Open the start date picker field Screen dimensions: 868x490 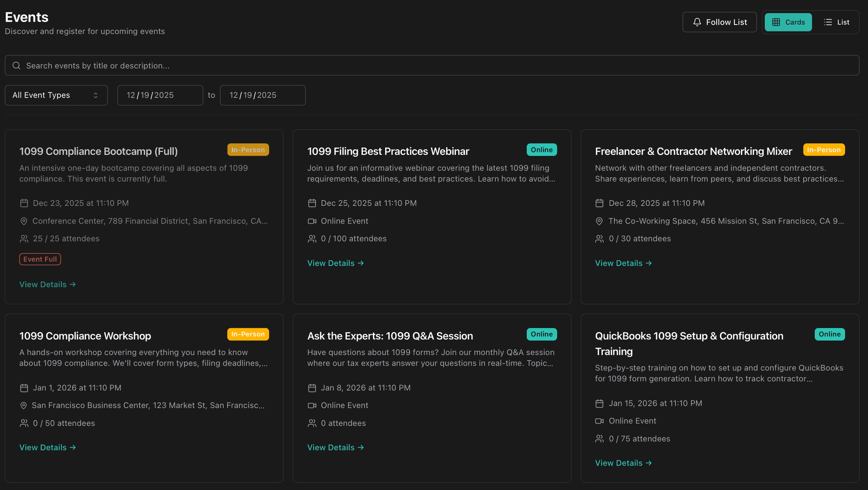(x=160, y=95)
